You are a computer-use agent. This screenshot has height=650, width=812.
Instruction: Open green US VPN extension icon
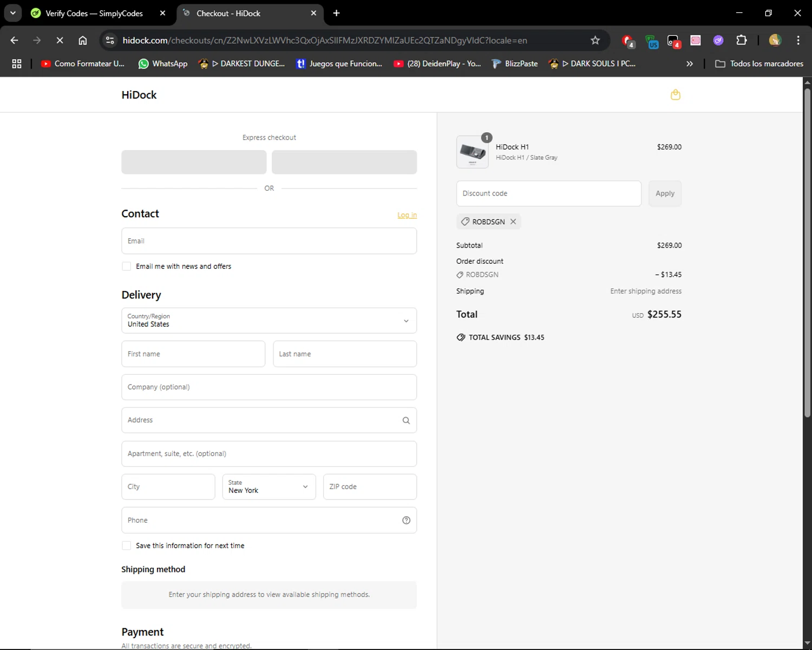pyautogui.click(x=652, y=41)
